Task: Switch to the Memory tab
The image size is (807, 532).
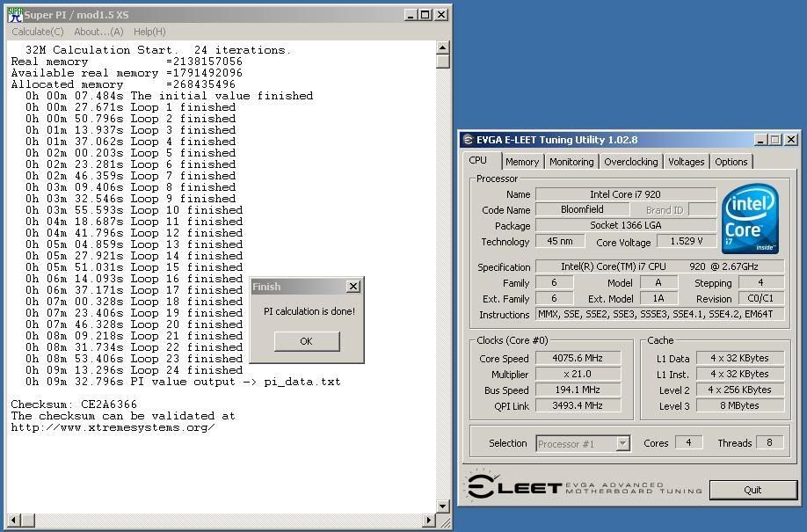Action: point(522,161)
